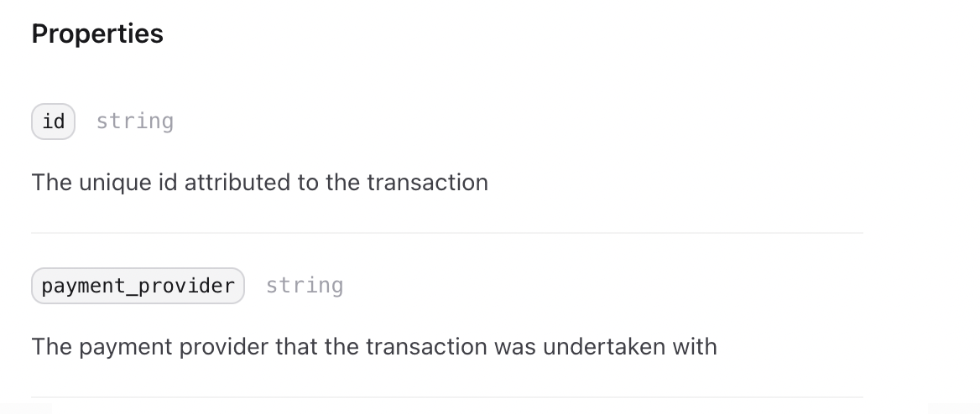Select the payment_provider property badge

coord(138,286)
